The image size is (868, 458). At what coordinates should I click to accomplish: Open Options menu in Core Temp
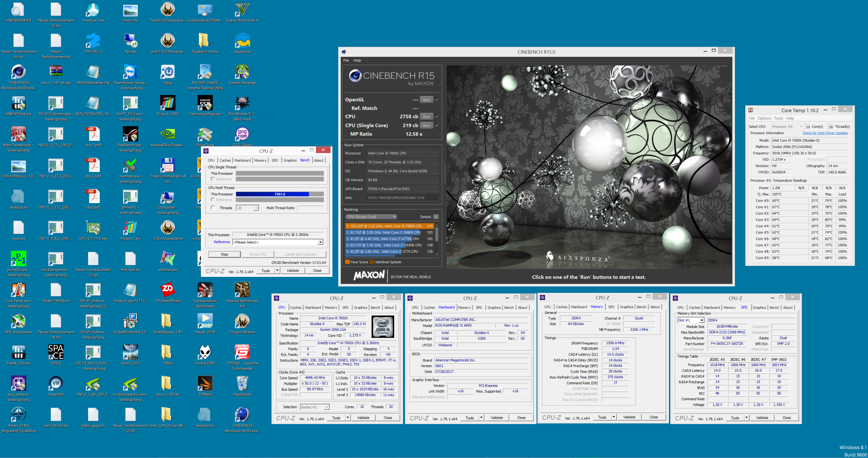[764, 118]
